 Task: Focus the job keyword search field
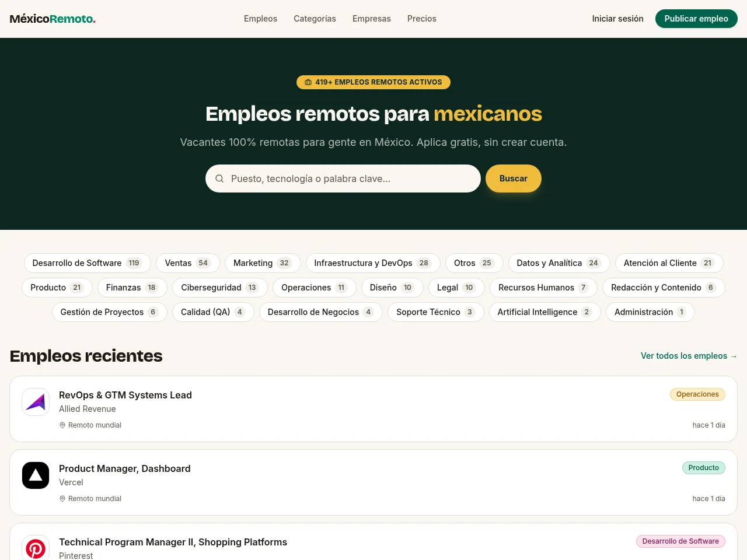[x=343, y=178]
